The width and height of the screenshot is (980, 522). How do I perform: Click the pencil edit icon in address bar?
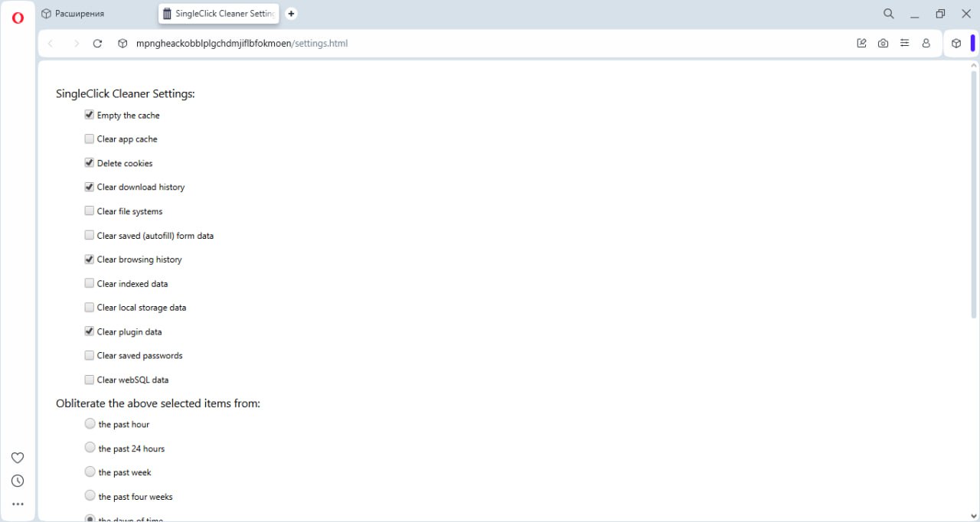[862, 44]
